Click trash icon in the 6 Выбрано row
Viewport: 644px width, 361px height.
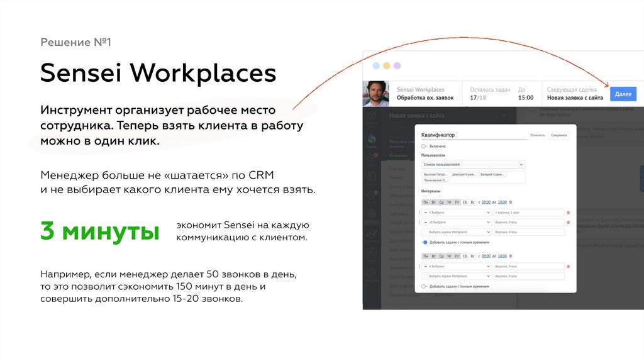point(569,267)
